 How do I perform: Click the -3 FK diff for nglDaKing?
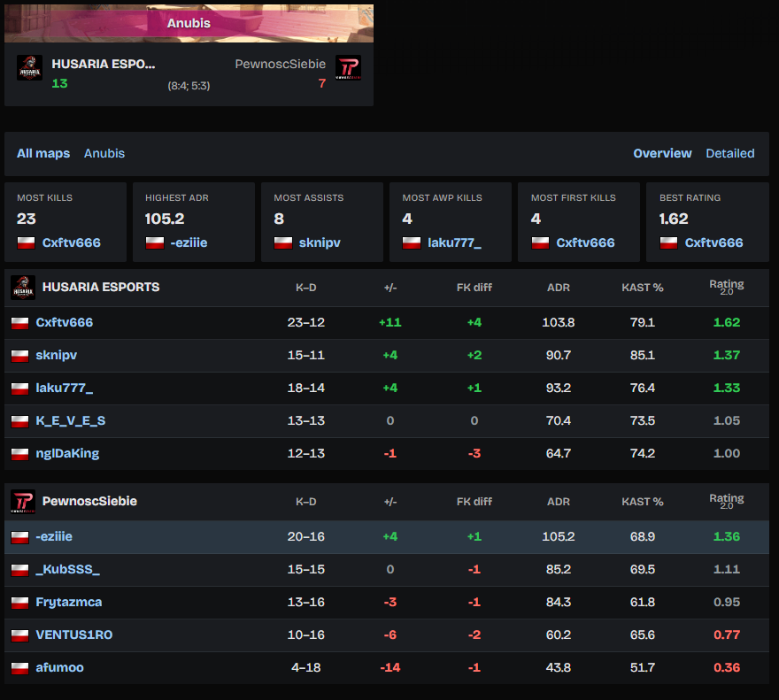[x=474, y=454]
